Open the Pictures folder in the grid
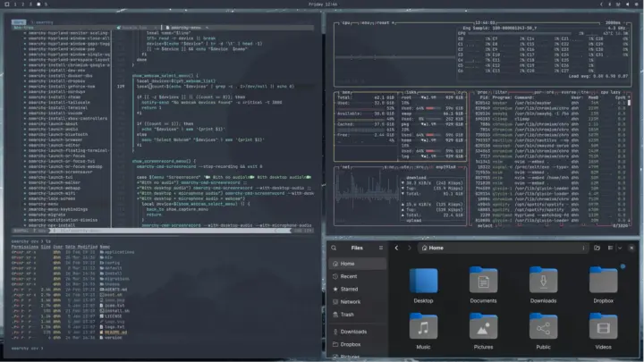Screen dimensions: 644x362 pyautogui.click(x=483, y=332)
